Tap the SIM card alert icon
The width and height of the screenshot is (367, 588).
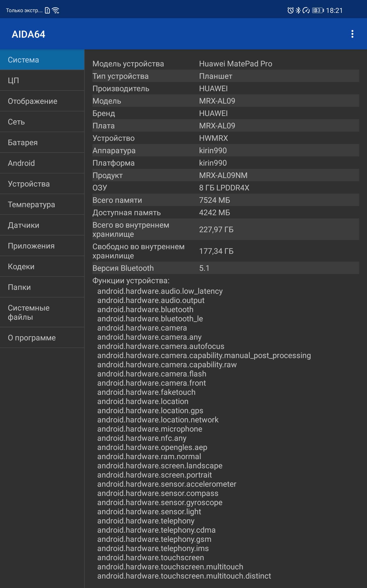(47, 10)
